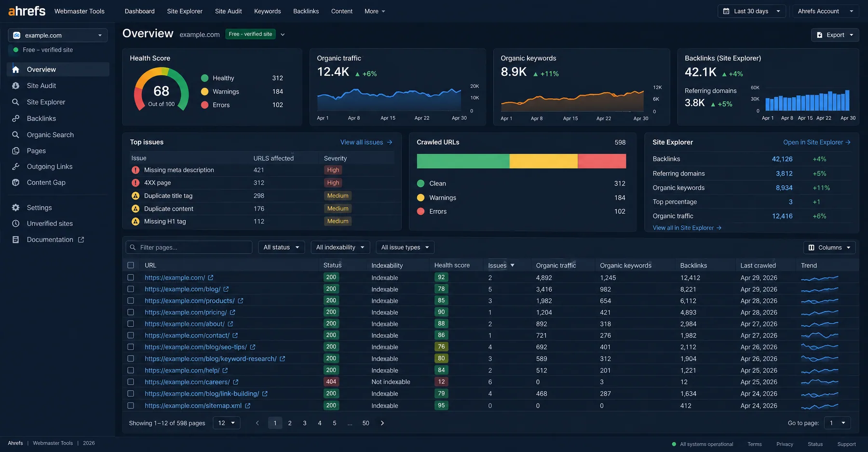
Task: Open external link icon beside https://example.com/pricing/
Action: pyautogui.click(x=232, y=312)
